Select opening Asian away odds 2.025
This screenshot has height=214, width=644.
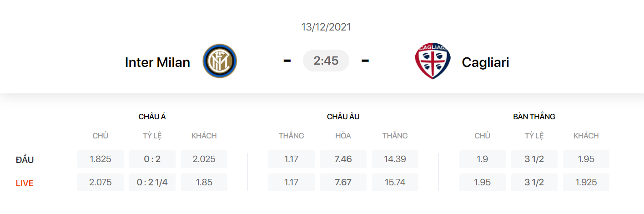[x=204, y=159]
